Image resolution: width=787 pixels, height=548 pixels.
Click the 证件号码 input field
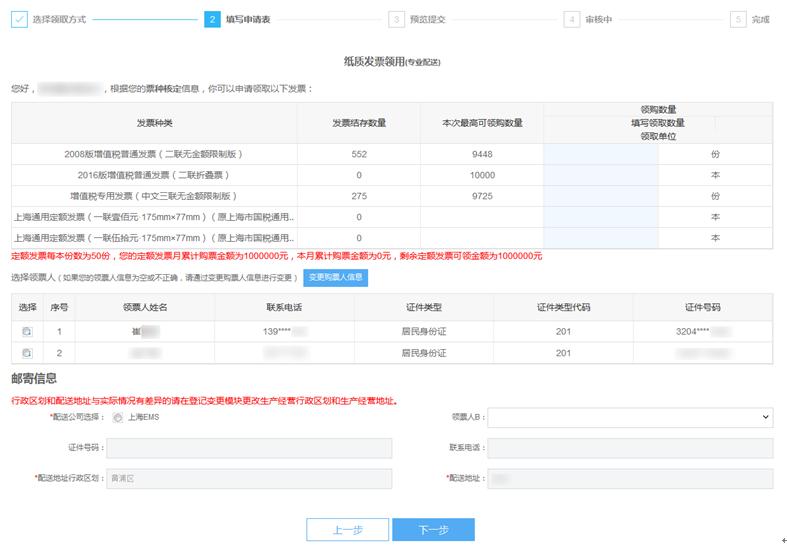click(249, 448)
